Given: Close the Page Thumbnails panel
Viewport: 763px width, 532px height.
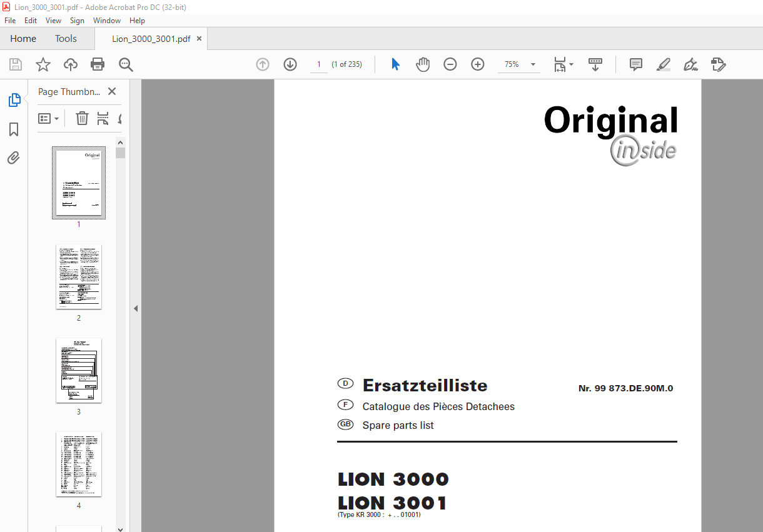Looking at the screenshot, I should pyautogui.click(x=112, y=91).
